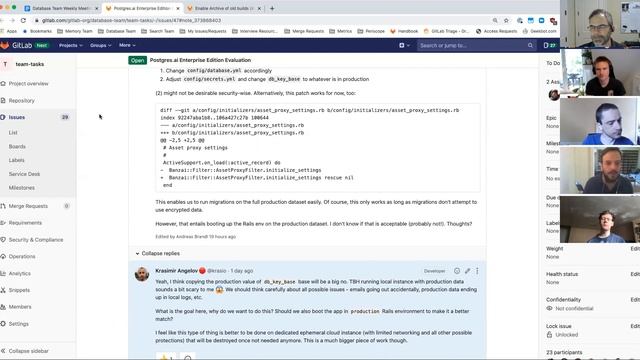Open Service Desk in sidebar

pos(24,174)
